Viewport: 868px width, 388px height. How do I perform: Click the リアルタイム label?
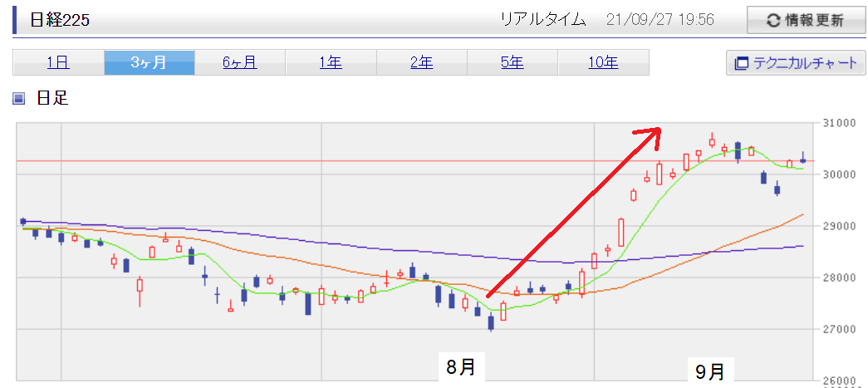[542, 20]
